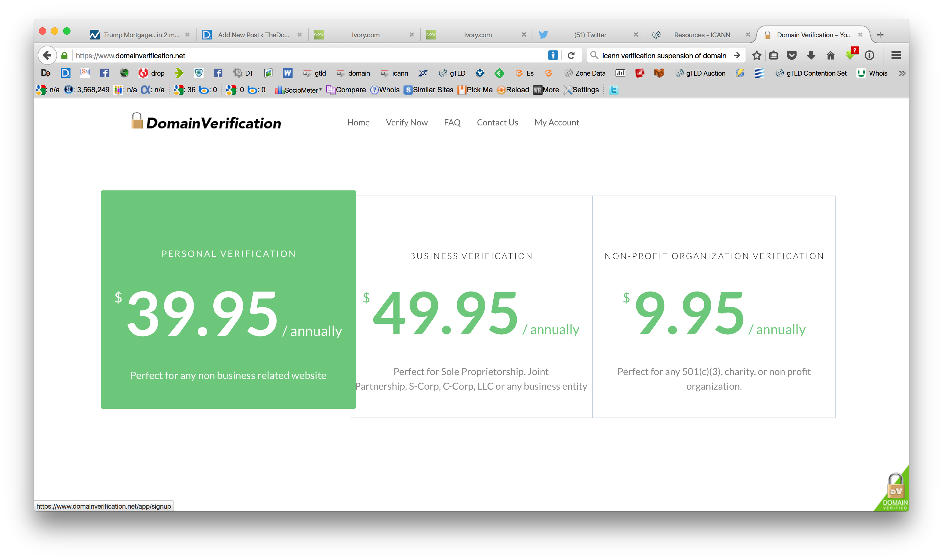Click the browser back arrow button
The image size is (943, 560).
[47, 56]
